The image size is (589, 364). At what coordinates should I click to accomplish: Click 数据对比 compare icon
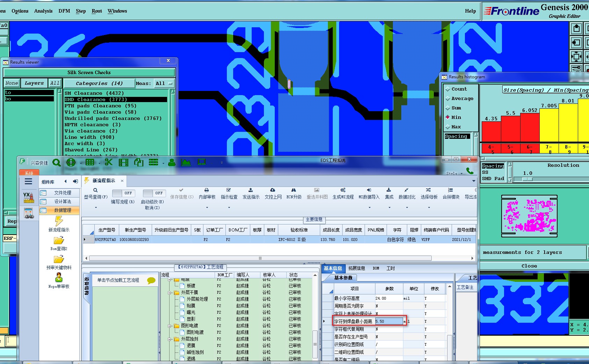(407, 190)
